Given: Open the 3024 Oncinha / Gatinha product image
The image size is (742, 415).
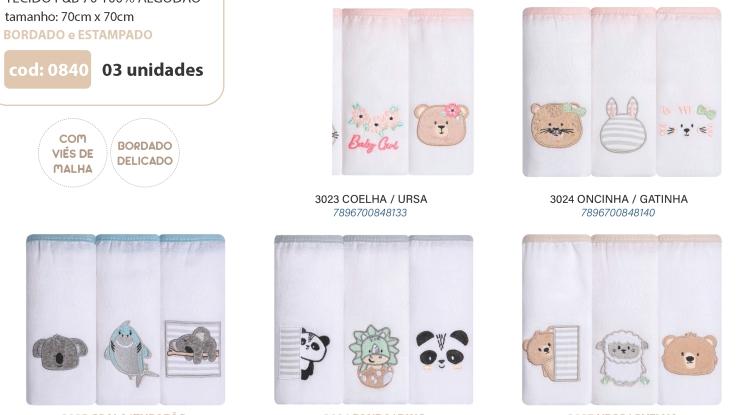Looking at the screenshot, I should click(x=622, y=92).
